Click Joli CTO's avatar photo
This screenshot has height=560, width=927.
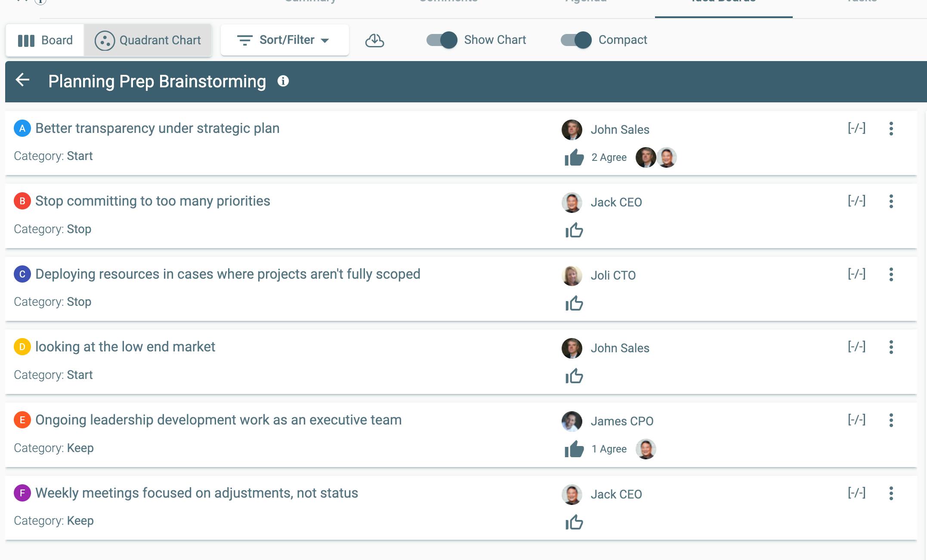(572, 275)
